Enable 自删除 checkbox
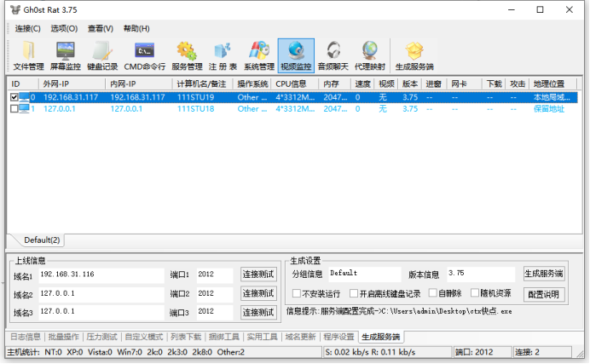This screenshot has width=590, height=364. pyautogui.click(x=433, y=292)
